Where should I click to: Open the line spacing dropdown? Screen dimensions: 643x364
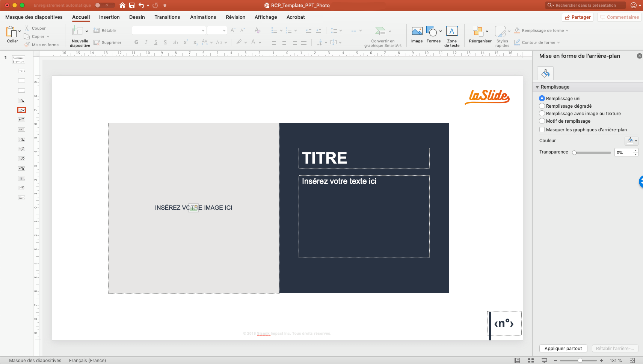click(x=341, y=30)
